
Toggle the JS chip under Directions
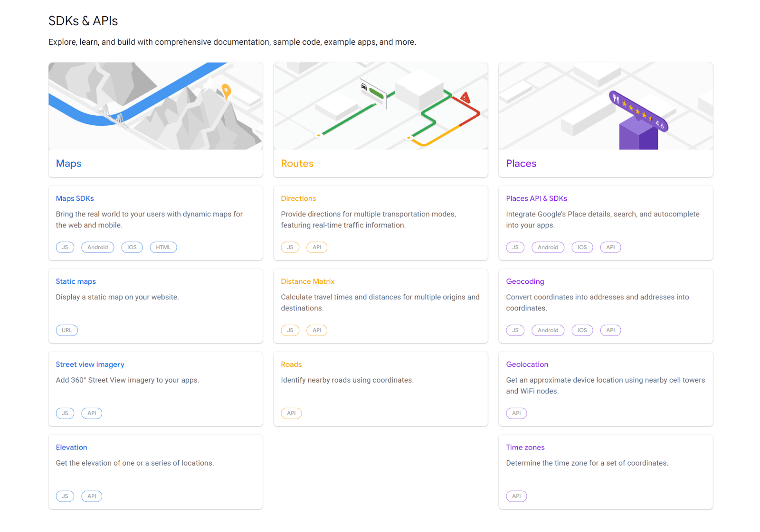pyautogui.click(x=290, y=247)
